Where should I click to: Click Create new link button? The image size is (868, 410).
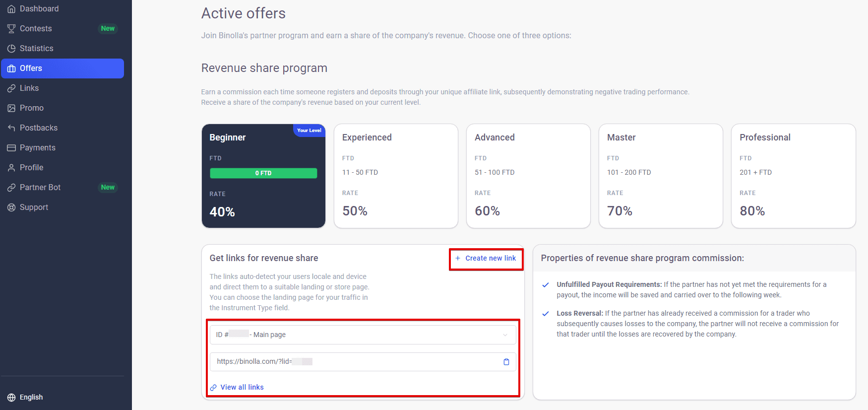click(486, 259)
